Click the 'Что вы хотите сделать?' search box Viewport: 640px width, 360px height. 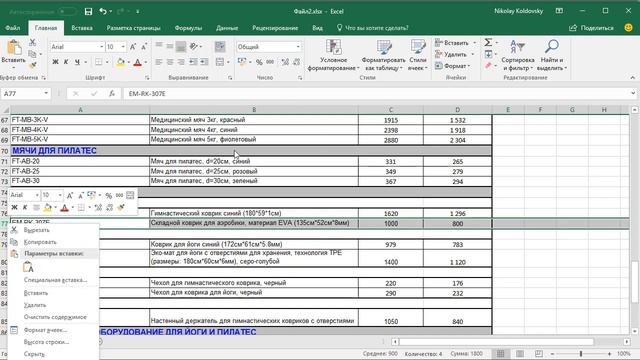pos(372,28)
